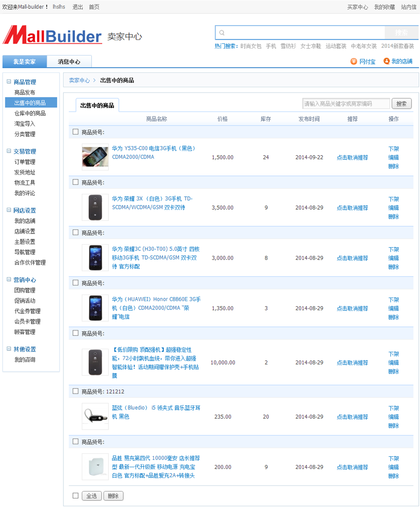Click 删除 for Bluedio i5 headset

[394, 426]
